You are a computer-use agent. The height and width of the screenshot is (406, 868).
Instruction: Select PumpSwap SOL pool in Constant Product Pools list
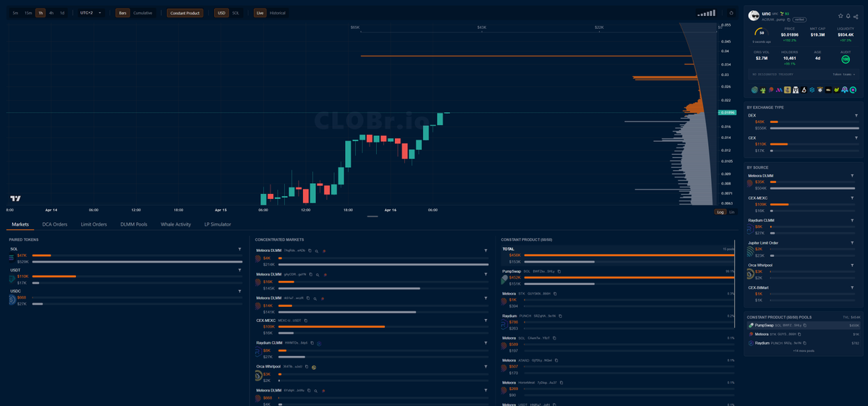pyautogui.click(x=804, y=326)
